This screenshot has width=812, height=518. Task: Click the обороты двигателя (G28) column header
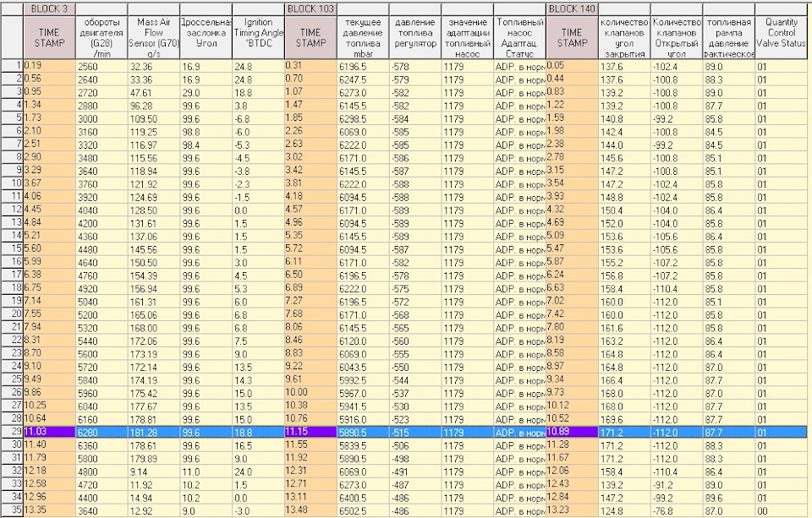(x=101, y=37)
